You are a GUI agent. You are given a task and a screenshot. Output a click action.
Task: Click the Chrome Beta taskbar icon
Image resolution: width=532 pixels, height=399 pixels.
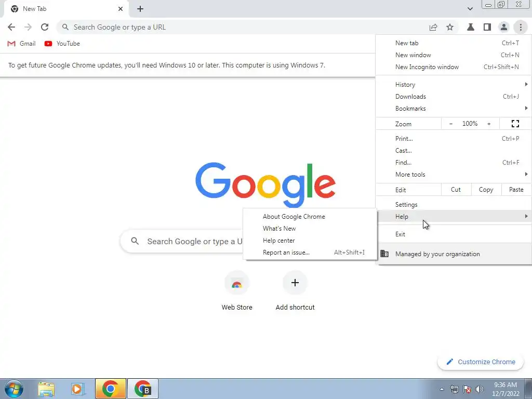142,389
